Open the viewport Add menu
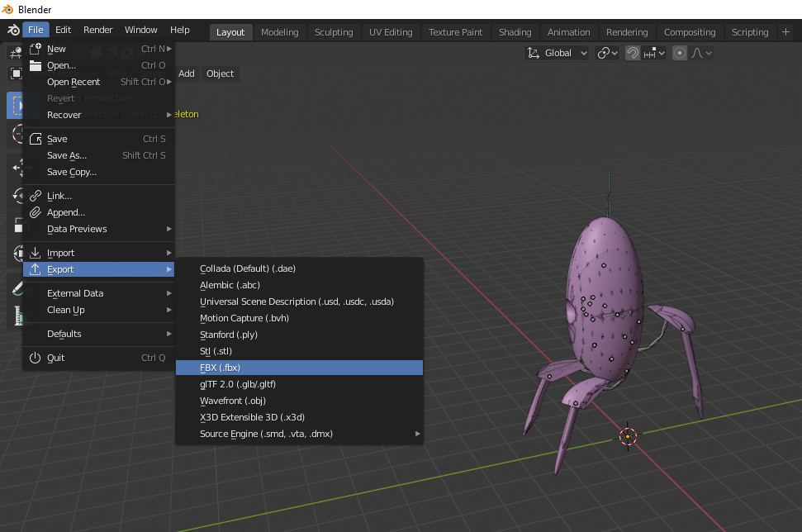 186,74
